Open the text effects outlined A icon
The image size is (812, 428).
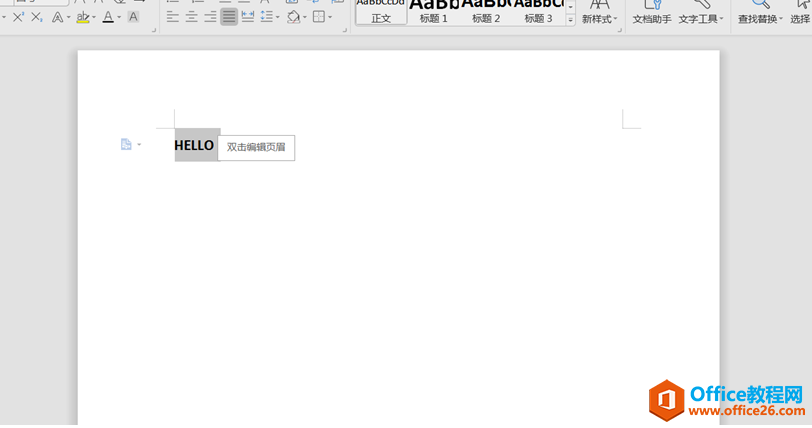tap(57, 17)
